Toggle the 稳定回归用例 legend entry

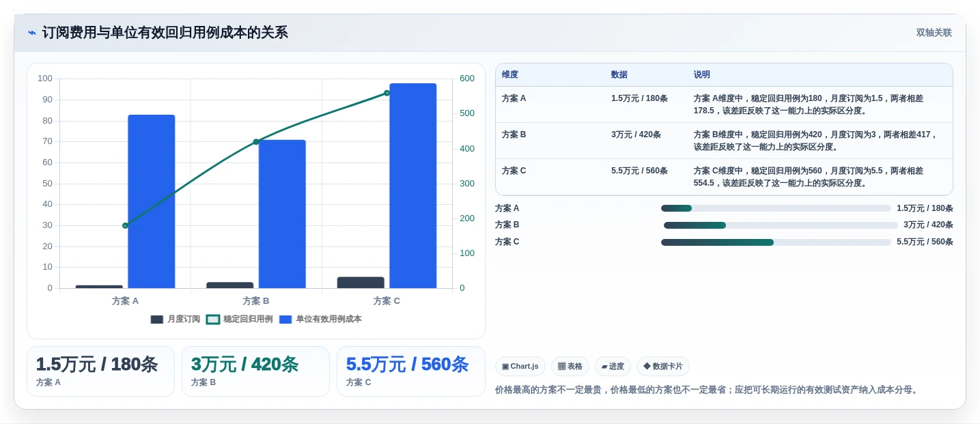(240, 319)
